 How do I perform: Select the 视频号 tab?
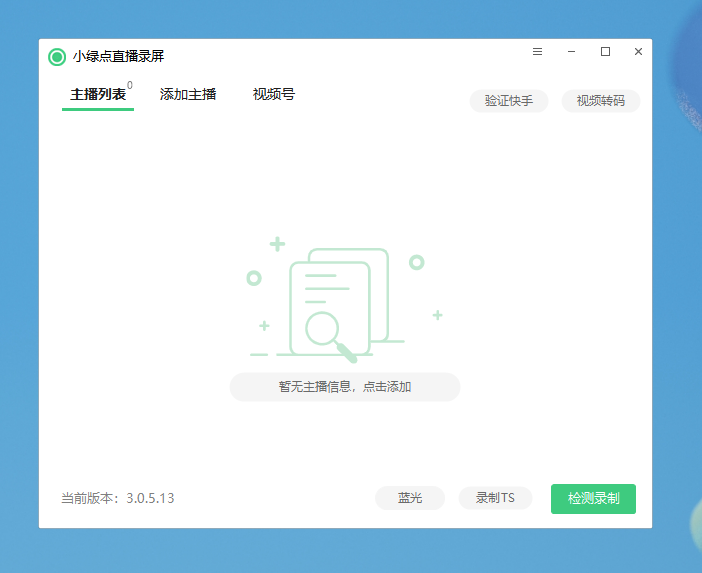274,94
